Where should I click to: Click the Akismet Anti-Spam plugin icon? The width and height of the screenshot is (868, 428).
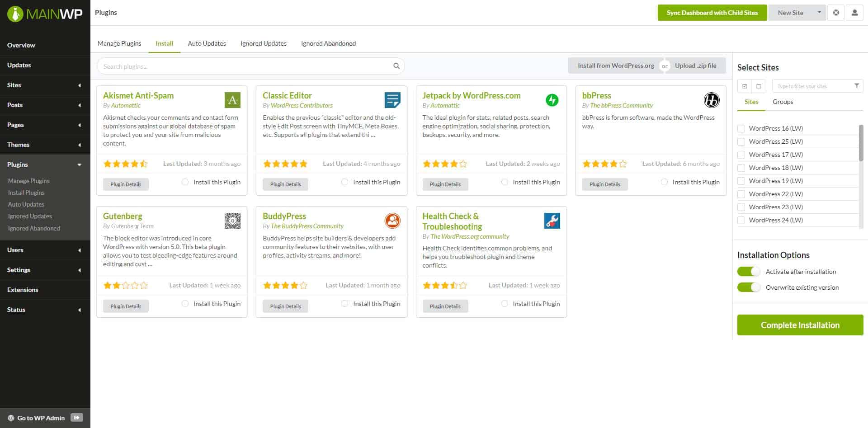pyautogui.click(x=232, y=100)
